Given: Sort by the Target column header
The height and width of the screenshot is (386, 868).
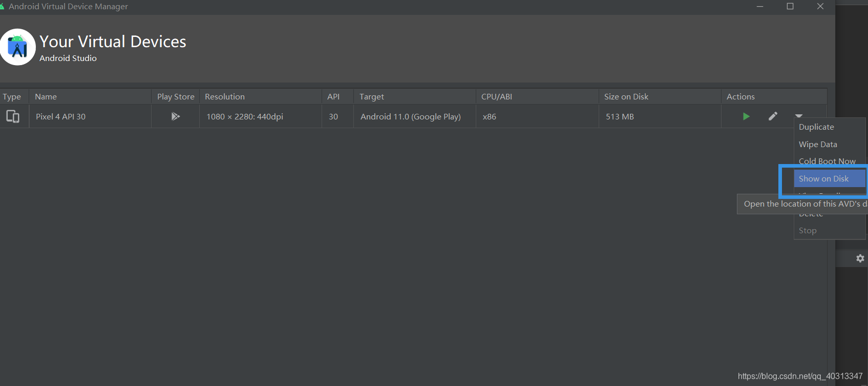Looking at the screenshot, I should [x=415, y=96].
